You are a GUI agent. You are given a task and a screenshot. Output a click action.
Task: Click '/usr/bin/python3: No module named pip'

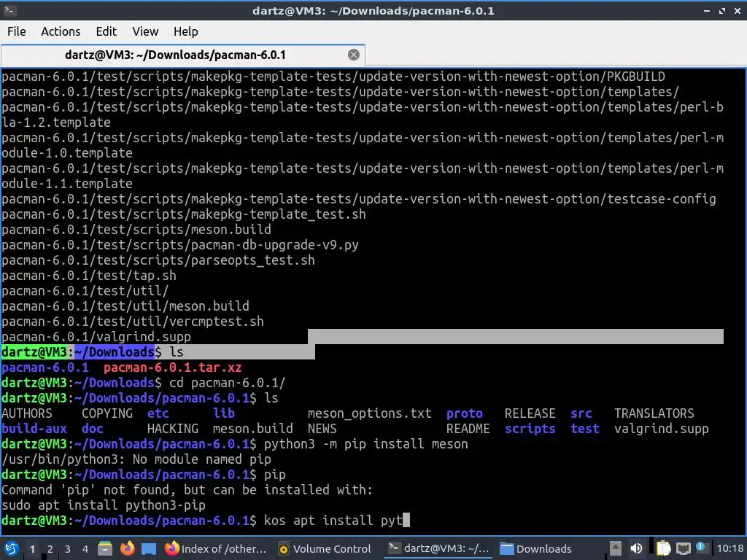point(136,459)
